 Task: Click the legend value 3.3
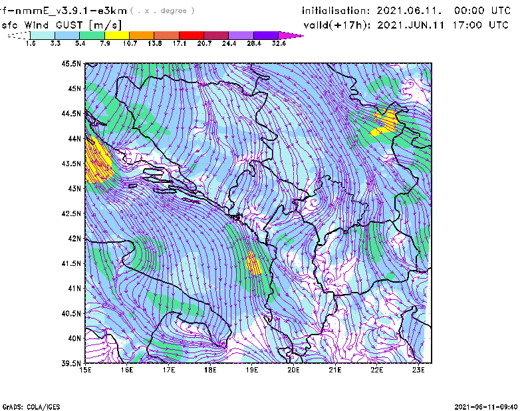[x=55, y=43]
